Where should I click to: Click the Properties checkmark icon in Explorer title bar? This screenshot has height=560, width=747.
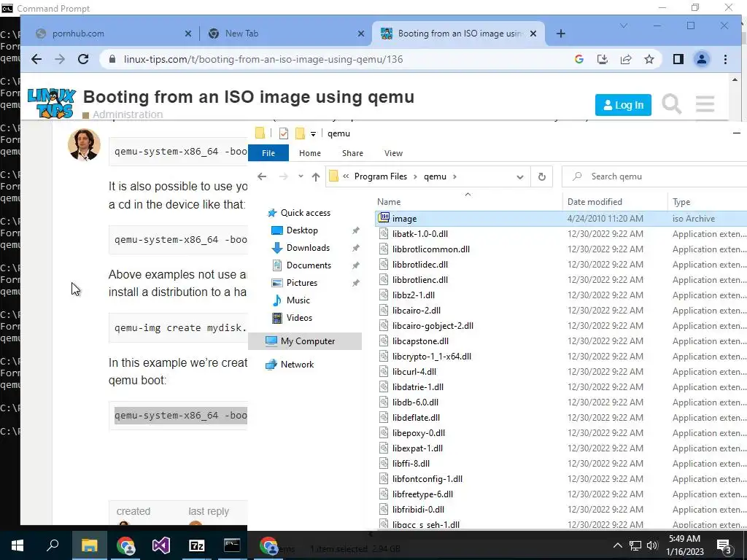tap(284, 133)
